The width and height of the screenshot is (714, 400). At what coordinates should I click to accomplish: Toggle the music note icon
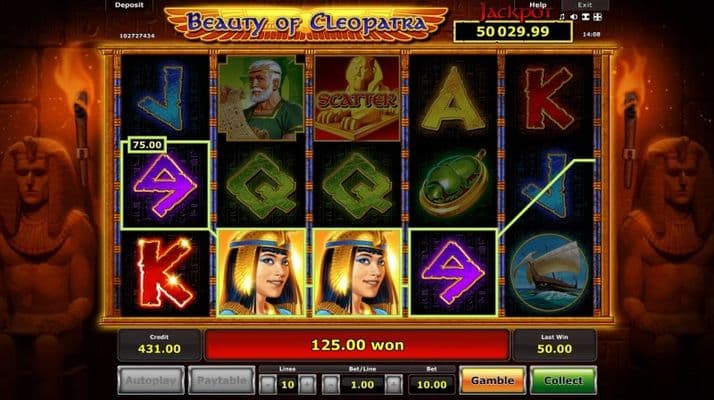[x=562, y=17]
